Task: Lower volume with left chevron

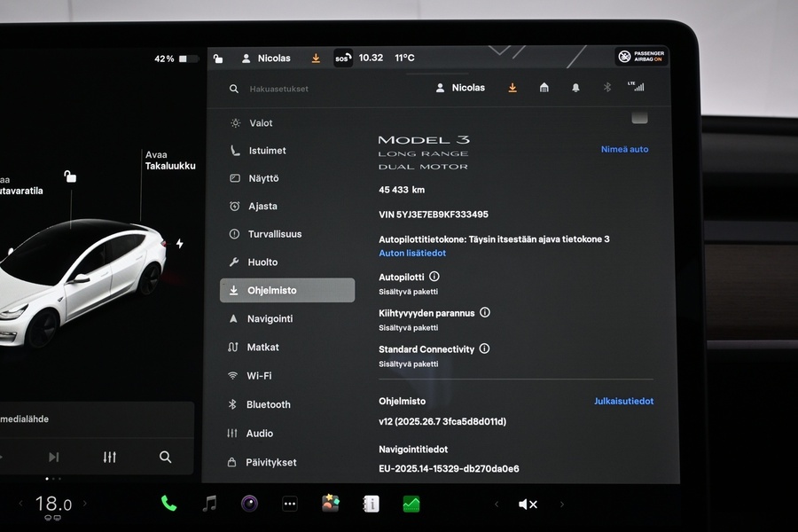Action: point(497,504)
